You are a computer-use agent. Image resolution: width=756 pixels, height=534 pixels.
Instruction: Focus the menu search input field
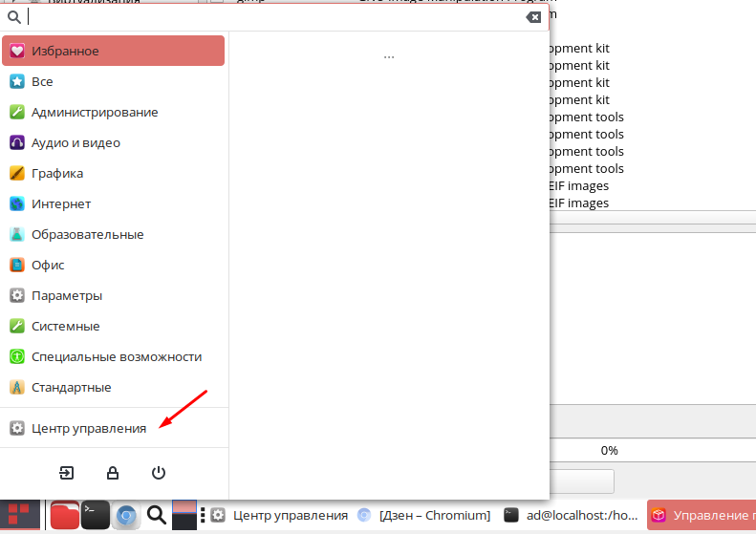point(275,17)
